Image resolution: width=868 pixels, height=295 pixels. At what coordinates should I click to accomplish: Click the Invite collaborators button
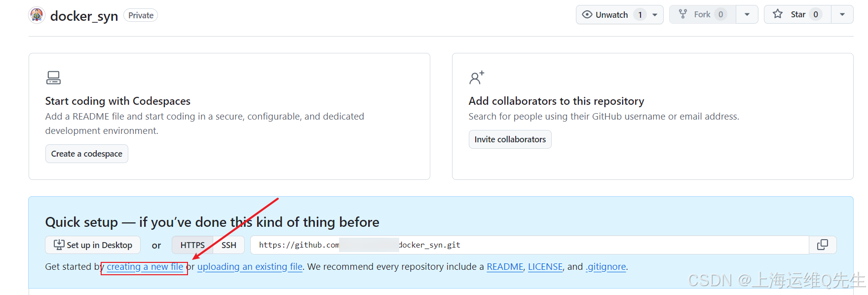click(x=510, y=139)
